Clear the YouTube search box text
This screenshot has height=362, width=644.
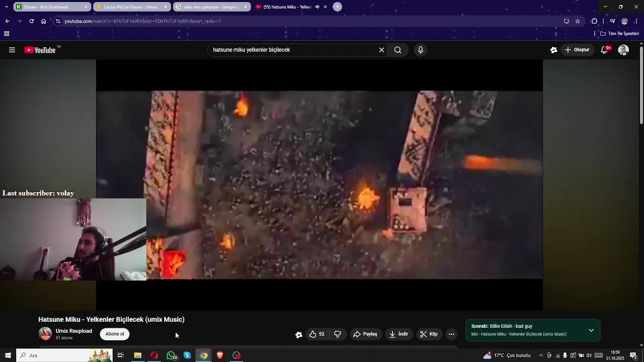coord(381,50)
